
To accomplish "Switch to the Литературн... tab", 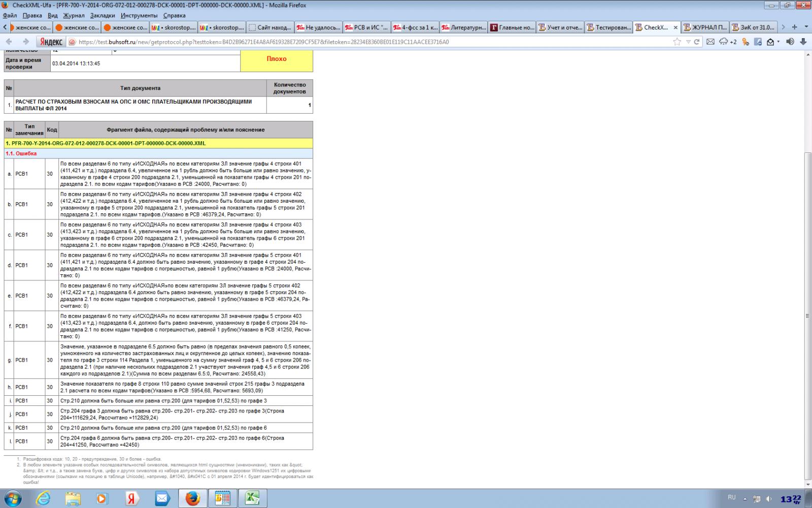I will point(463,27).
